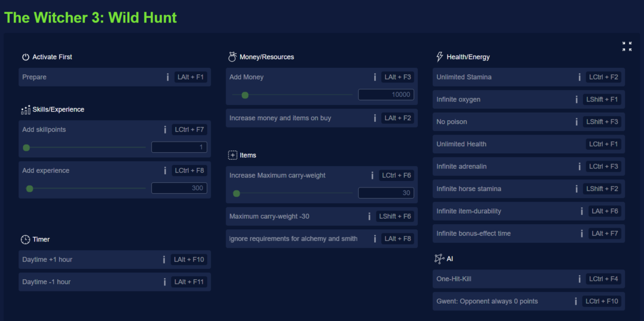Click the LAlt + F10 hotkey button

tap(189, 259)
